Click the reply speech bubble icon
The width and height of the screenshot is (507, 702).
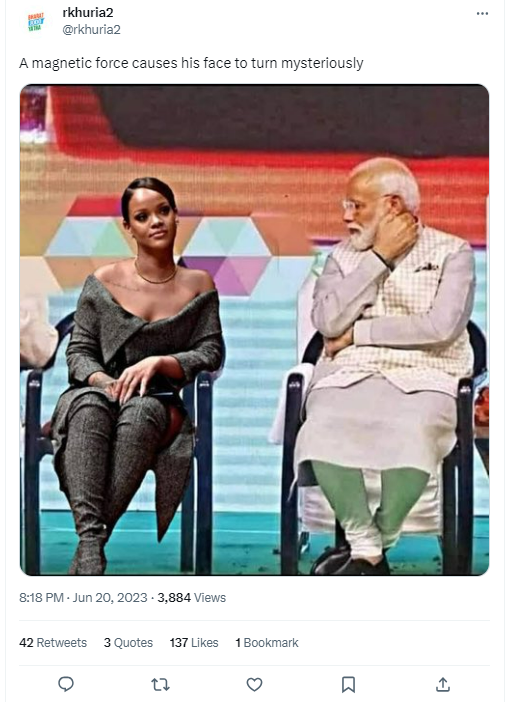[66, 684]
